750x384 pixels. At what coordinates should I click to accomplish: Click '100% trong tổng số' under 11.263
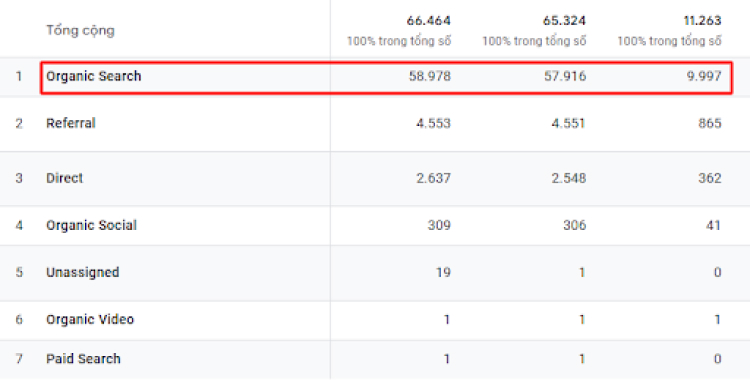(x=669, y=42)
